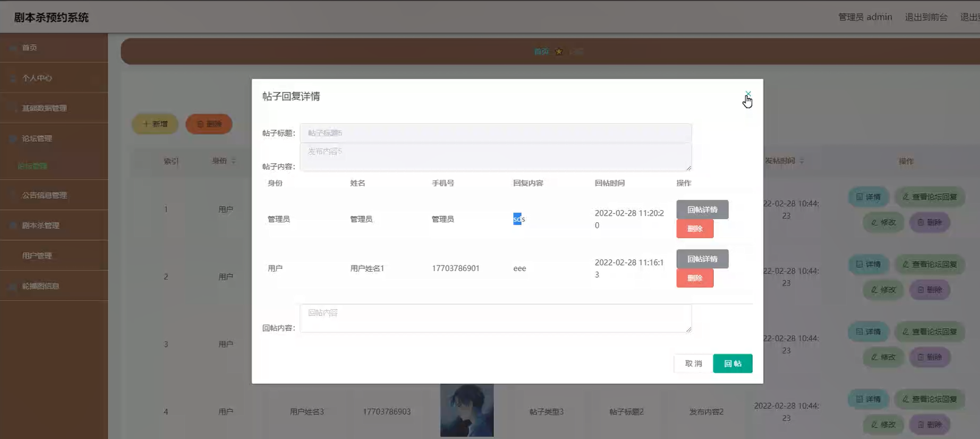The height and width of the screenshot is (439, 980).
Task: Click the purple 删除 for table row 1
Action: tap(930, 223)
